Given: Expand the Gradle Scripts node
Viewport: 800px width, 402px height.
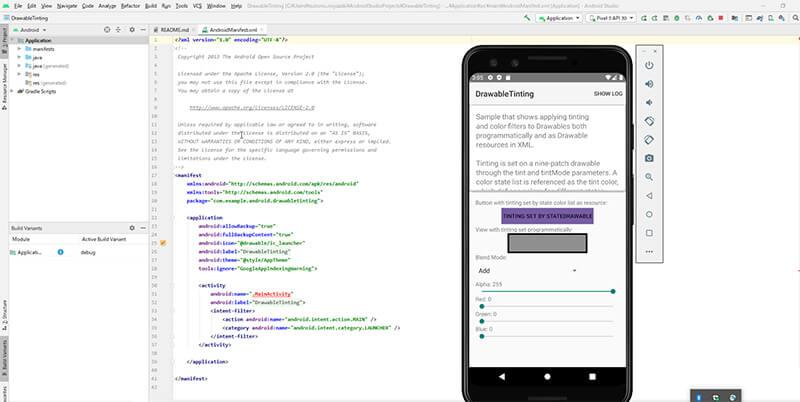Looking at the screenshot, I should point(13,91).
